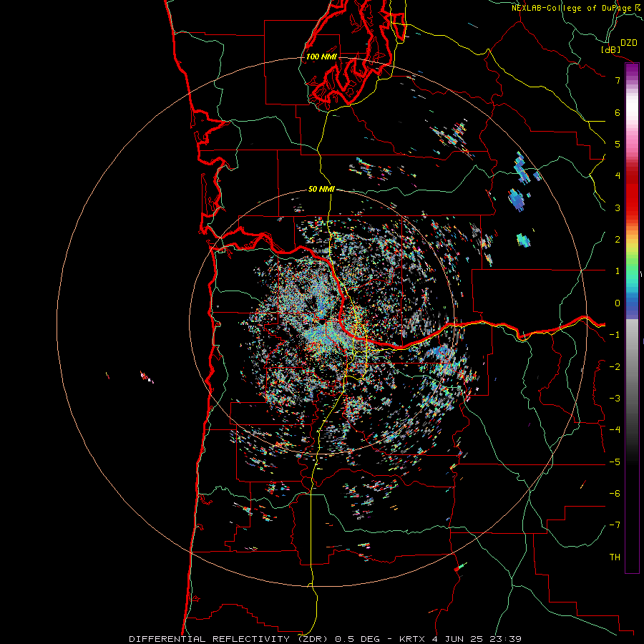Click the "-3" tick on the color scale
Viewport: 644px width, 644px height.
click(x=615, y=399)
